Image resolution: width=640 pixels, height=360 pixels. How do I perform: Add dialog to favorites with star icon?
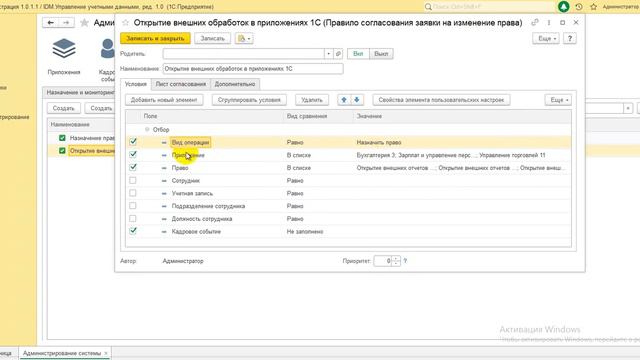125,23
